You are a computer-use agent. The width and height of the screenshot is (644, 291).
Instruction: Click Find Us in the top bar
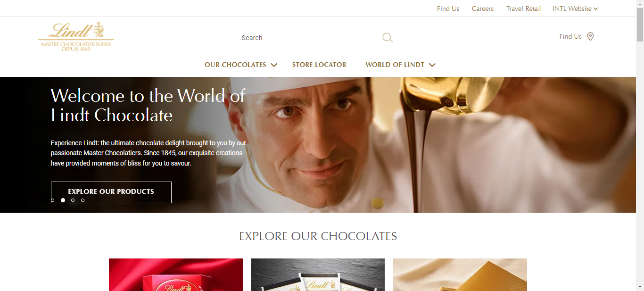click(448, 8)
